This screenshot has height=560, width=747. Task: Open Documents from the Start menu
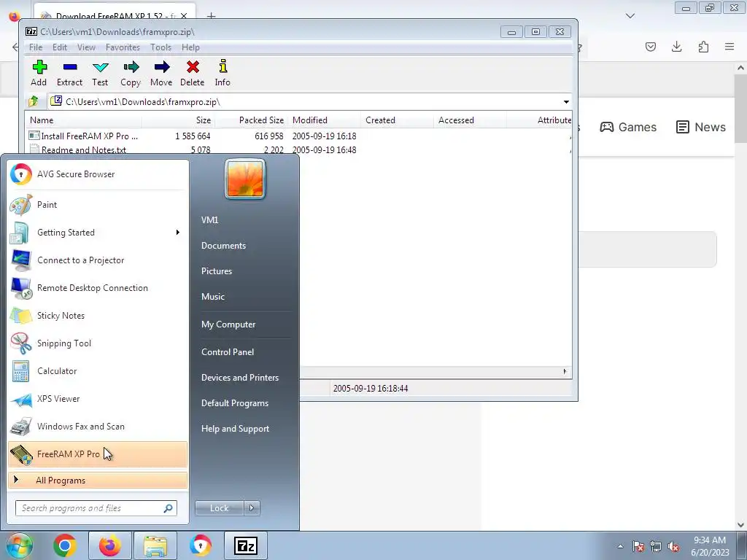tap(223, 246)
